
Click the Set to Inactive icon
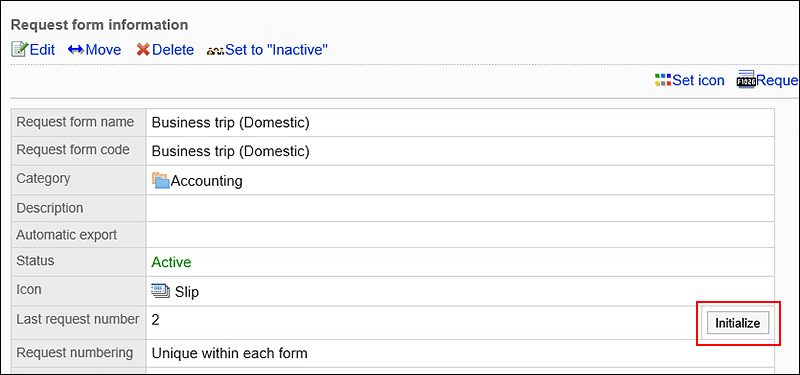(215, 51)
